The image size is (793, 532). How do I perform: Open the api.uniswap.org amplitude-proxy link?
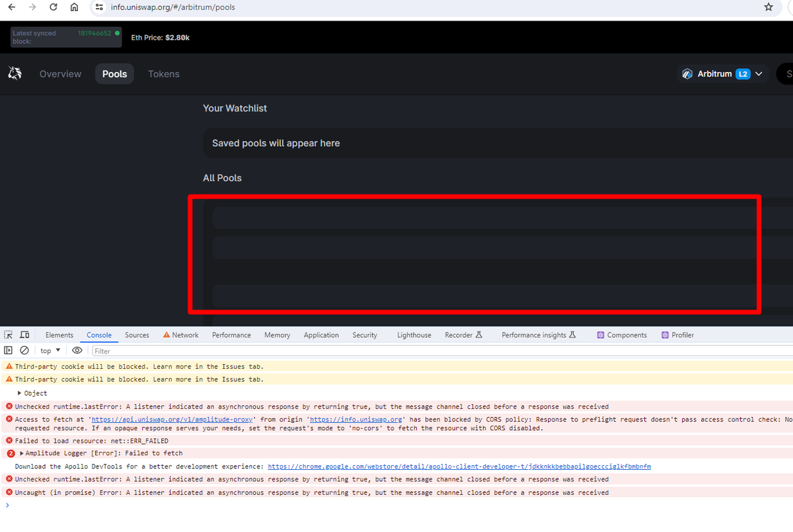pyautogui.click(x=172, y=420)
